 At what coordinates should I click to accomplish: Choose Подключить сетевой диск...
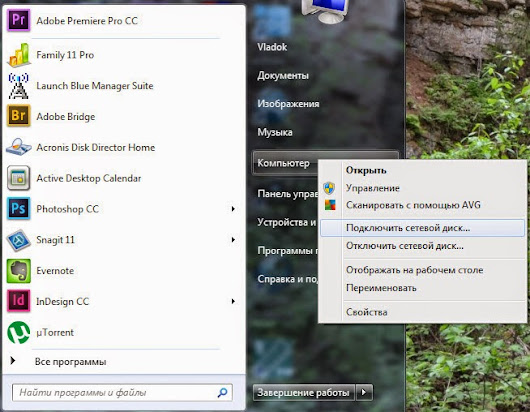click(x=423, y=228)
